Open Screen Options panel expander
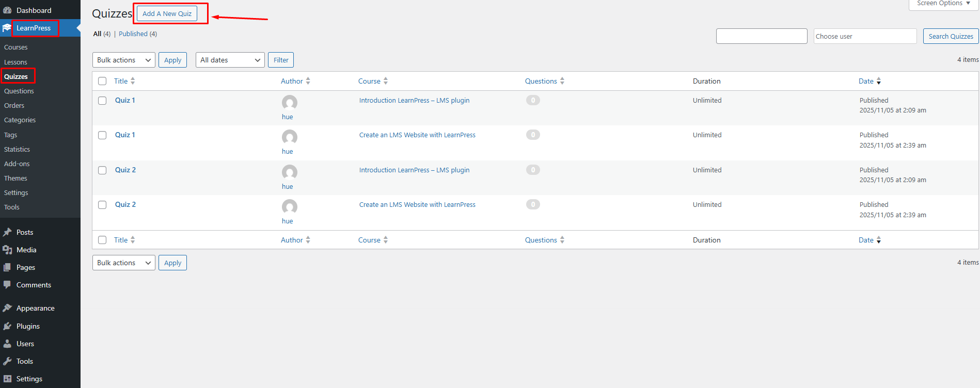 pyautogui.click(x=943, y=4)
